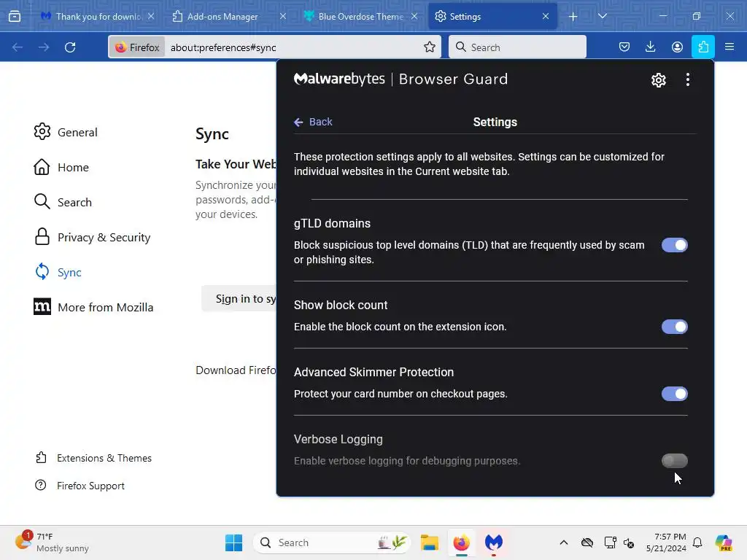The image size is (747, 560).
Task: Toggle gTLD domains protection off
Action: (675, 245)
